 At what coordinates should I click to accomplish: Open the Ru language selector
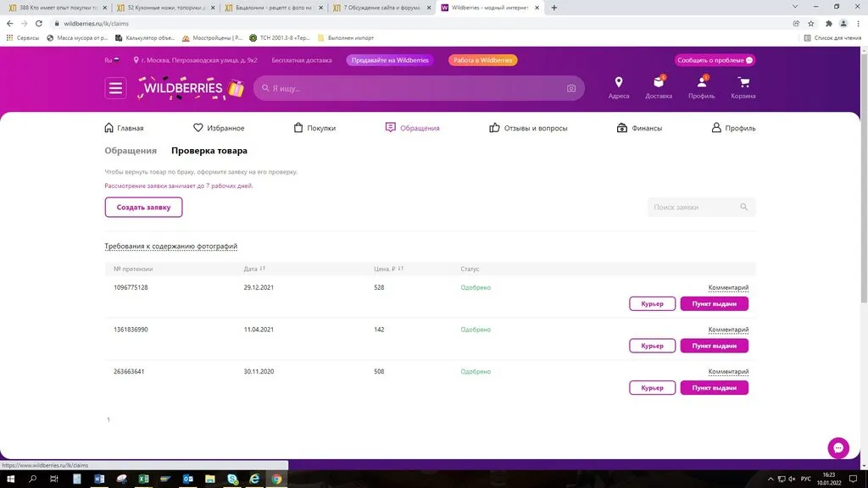[111, 60]
